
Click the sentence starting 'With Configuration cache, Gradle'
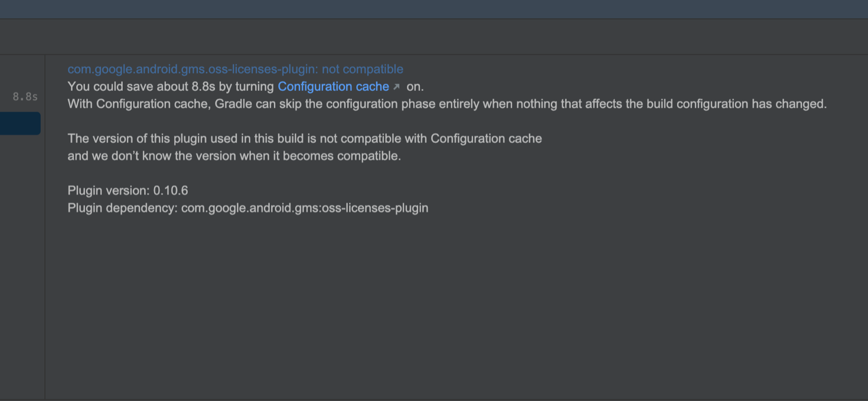[x=447, y=104]
